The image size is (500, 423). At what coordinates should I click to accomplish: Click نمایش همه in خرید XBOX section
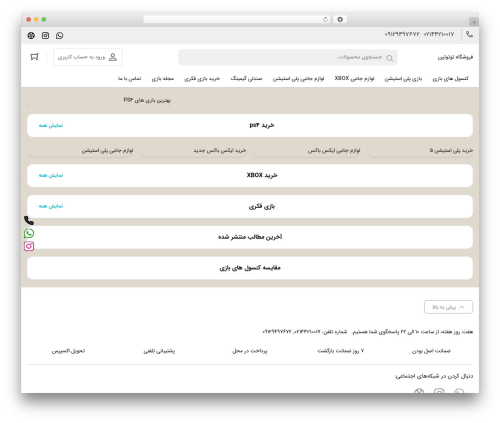coord(51,175)
